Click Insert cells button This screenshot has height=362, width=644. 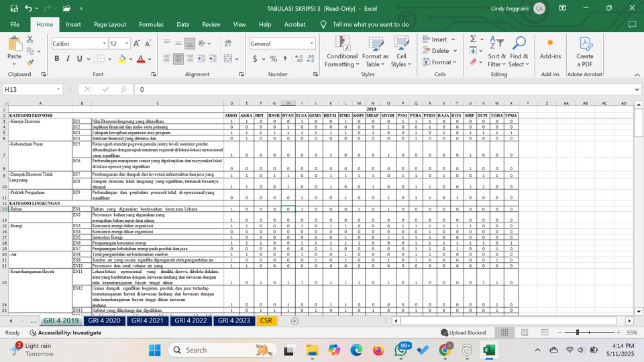(439, 40)
